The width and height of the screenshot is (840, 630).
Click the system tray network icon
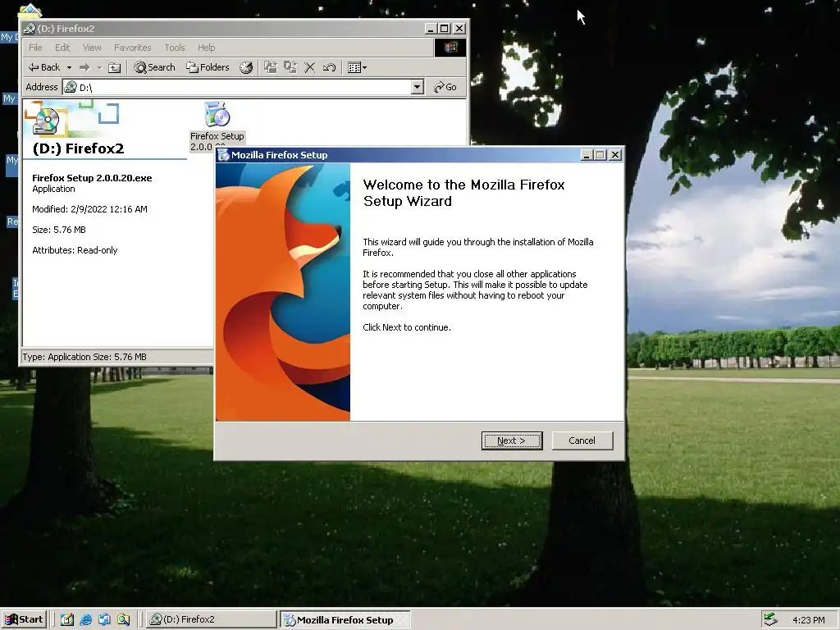click(771, 619)
